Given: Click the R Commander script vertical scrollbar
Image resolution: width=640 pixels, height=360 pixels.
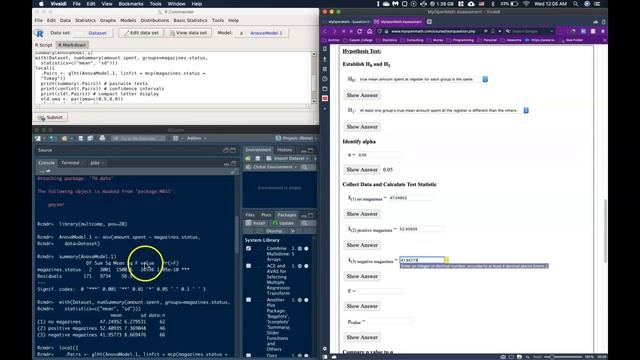Looking at the screenshot, I should click(313, 78).
